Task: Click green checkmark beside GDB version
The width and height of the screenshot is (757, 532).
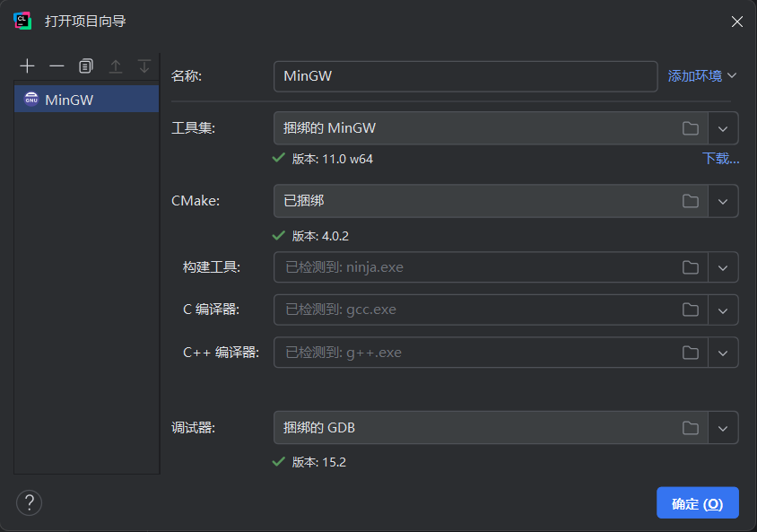Action: (279, 461)
